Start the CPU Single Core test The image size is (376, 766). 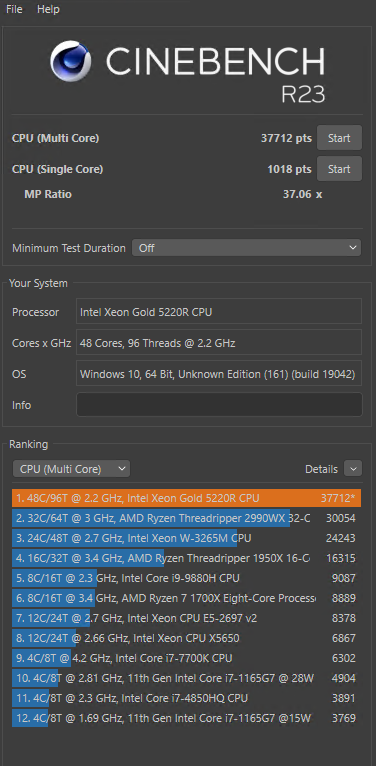tap(339, 169)
